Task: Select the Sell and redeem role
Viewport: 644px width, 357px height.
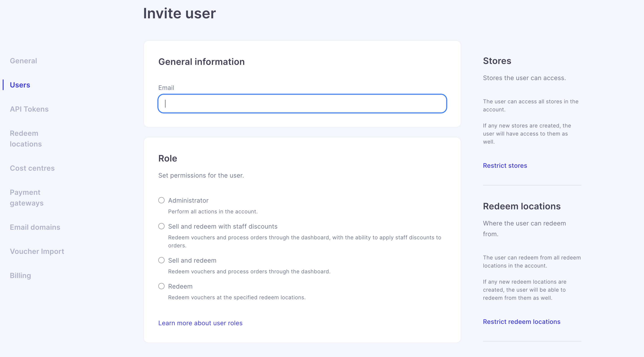Action: (x=161, y=260)
